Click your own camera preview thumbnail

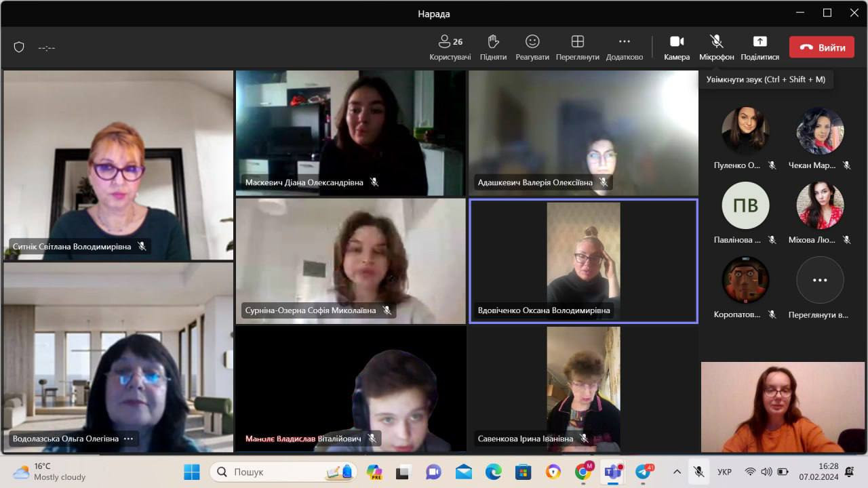(x=783, y=407)
